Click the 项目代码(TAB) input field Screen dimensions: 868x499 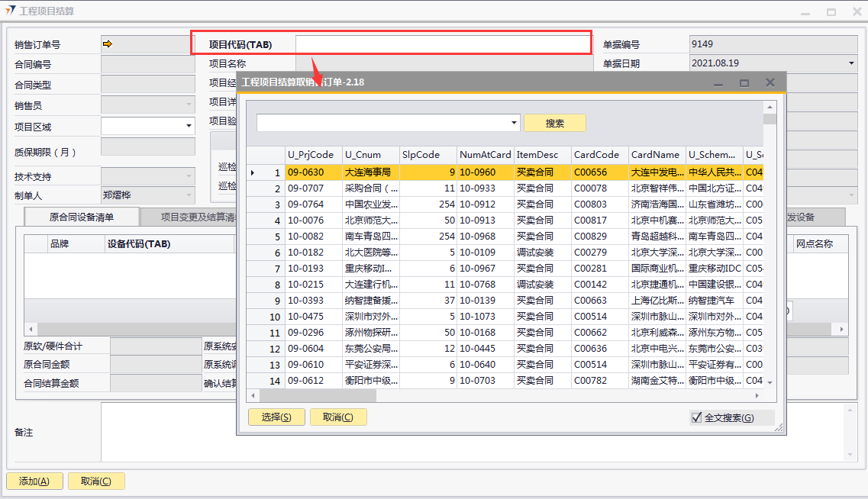point(443,44)
